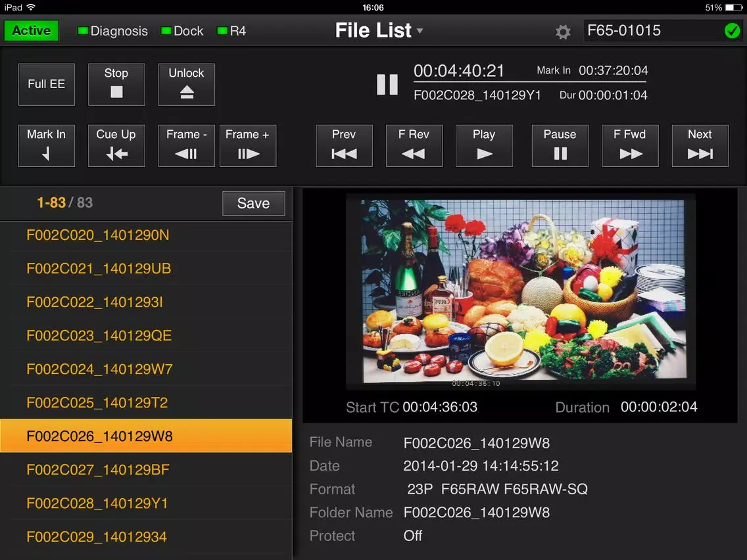Screen dimensions: 747x560
Task: Tap the Protect value Off
Action: pos(412,536)
